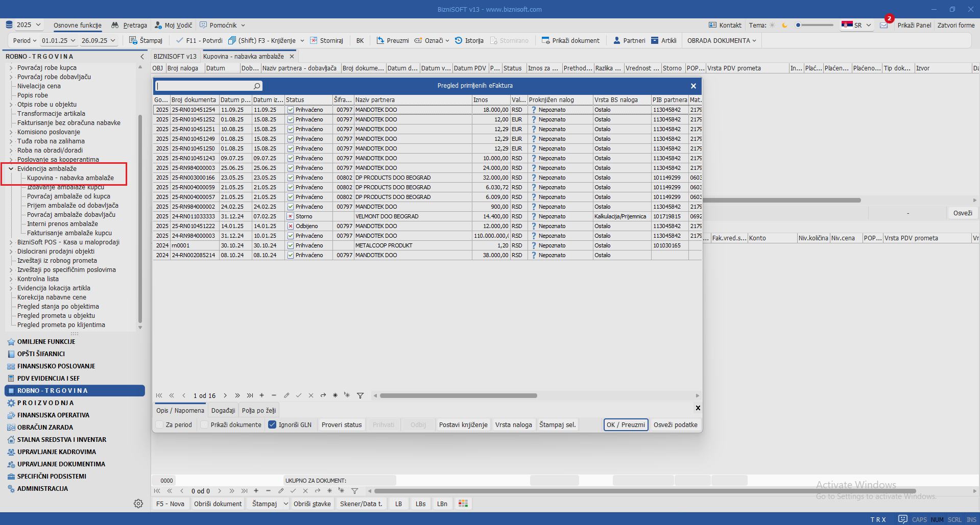This screenshot has width=980, height=525.
Task: Click the Štampaj printer icon in toolbar
Action: [133, 40]
